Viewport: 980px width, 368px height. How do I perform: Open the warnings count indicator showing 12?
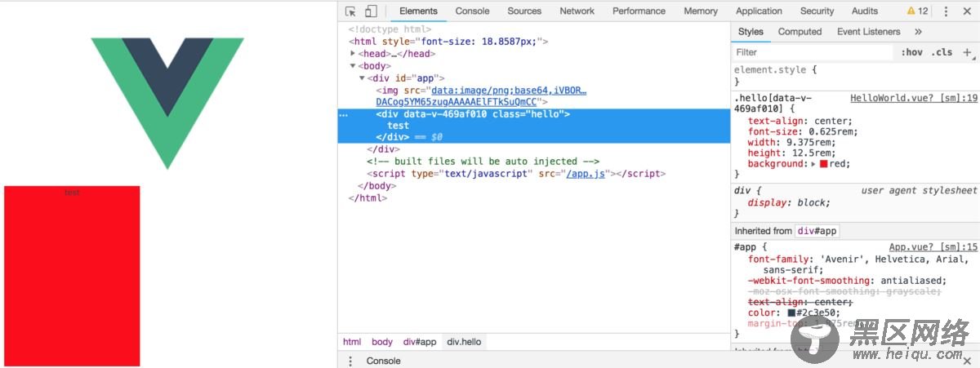coord(917,11)
